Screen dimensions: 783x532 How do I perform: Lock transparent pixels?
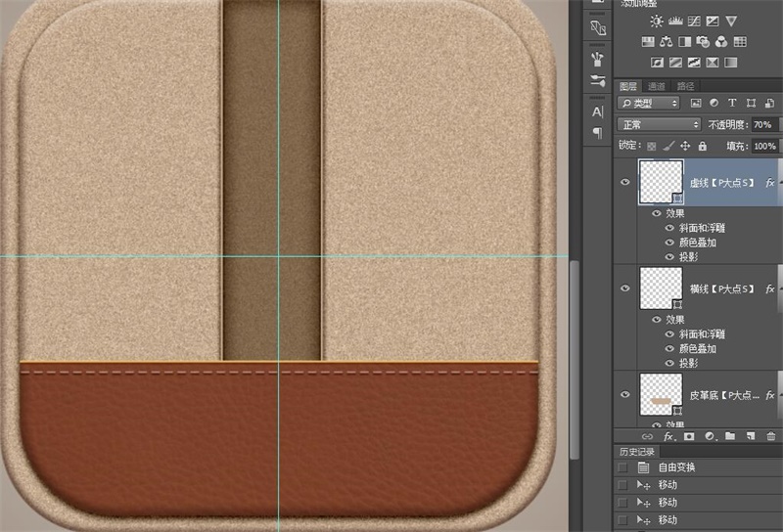651,147
